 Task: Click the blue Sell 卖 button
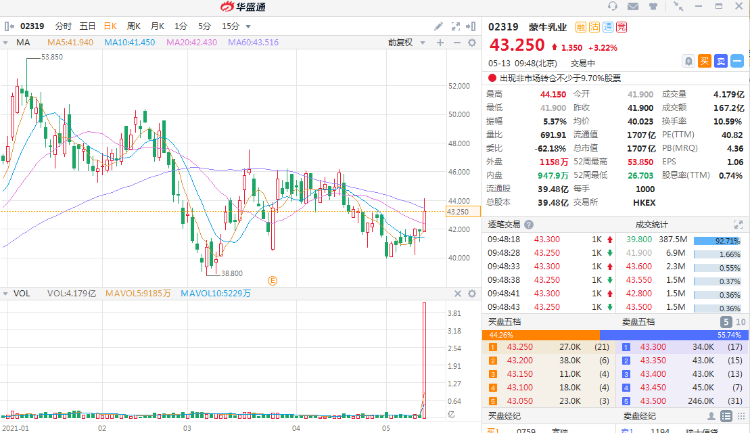tap(721, 61)
